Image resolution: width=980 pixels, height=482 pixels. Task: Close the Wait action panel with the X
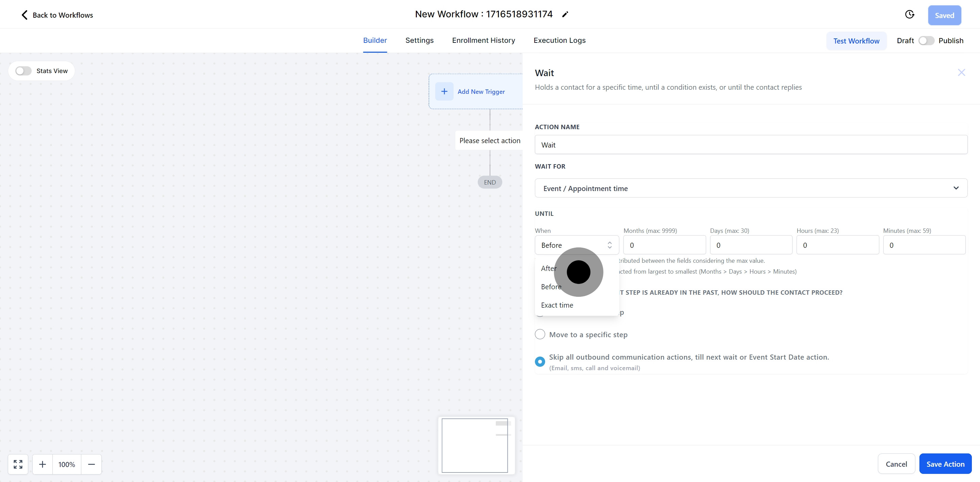pos(961,72)
